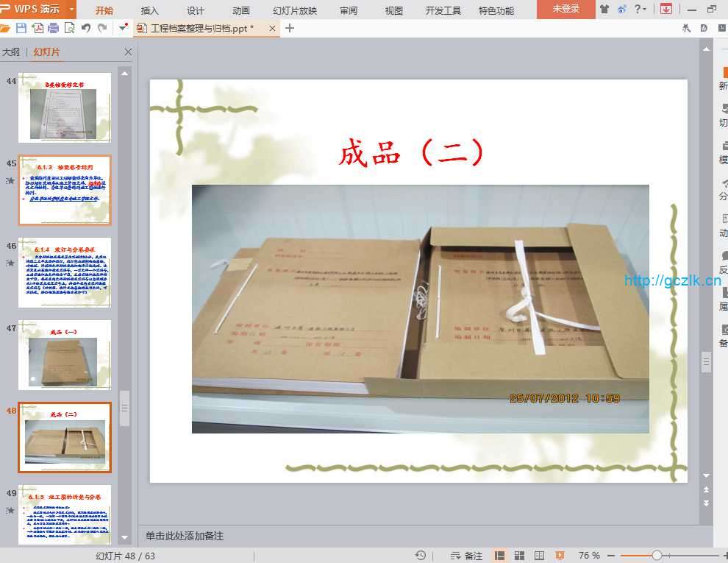The height and width of the screenshot is (563, 728).
Task: Expand the quick access toolbar customize arrow
Action: click(123, 29)
